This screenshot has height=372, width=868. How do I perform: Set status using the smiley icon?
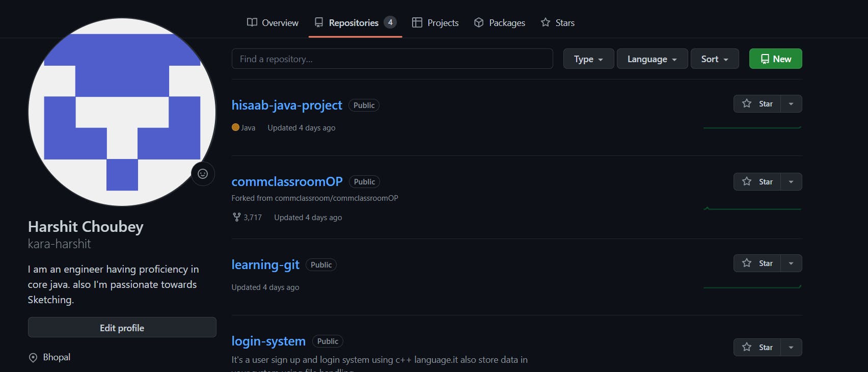click(203, 174)
